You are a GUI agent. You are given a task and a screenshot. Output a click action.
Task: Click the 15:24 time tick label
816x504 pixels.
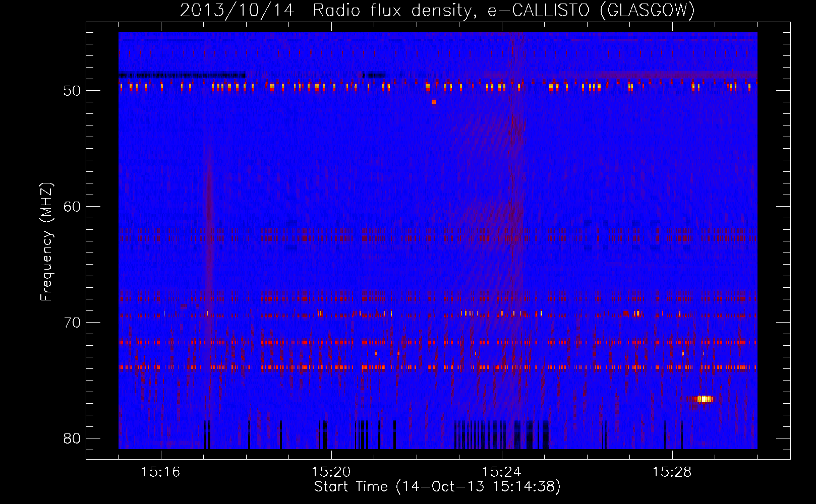(501, 472)
